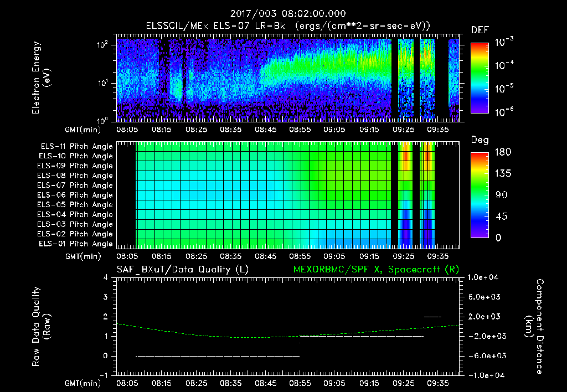Click the 10^2 energy axis label
Image resolution: width=567 pixels, height=392 pixels.
(102, 45)
